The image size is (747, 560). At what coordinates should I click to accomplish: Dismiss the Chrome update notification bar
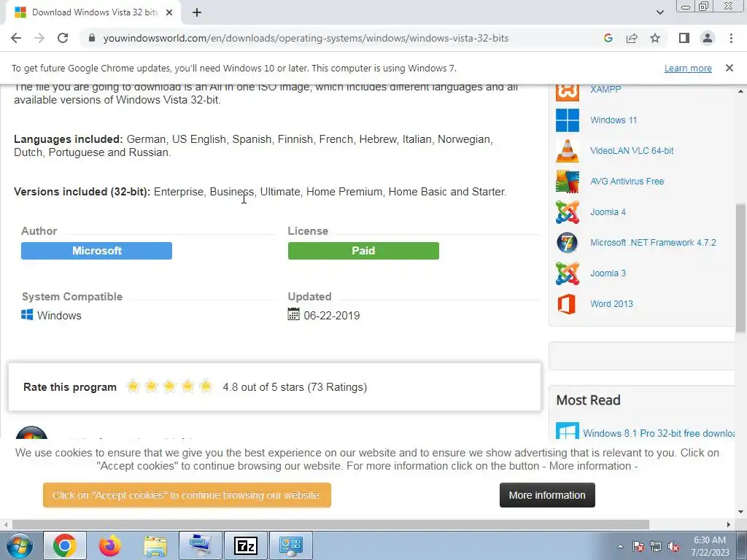[729, 68]
